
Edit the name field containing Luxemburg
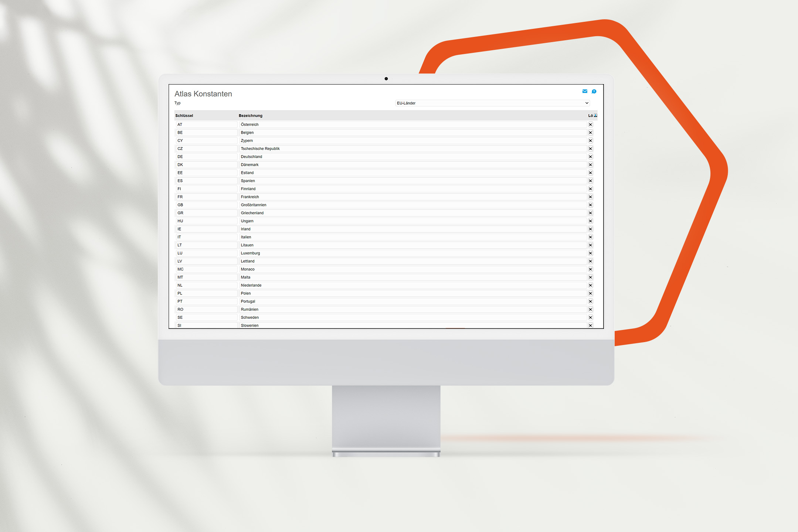coord(413,253)
